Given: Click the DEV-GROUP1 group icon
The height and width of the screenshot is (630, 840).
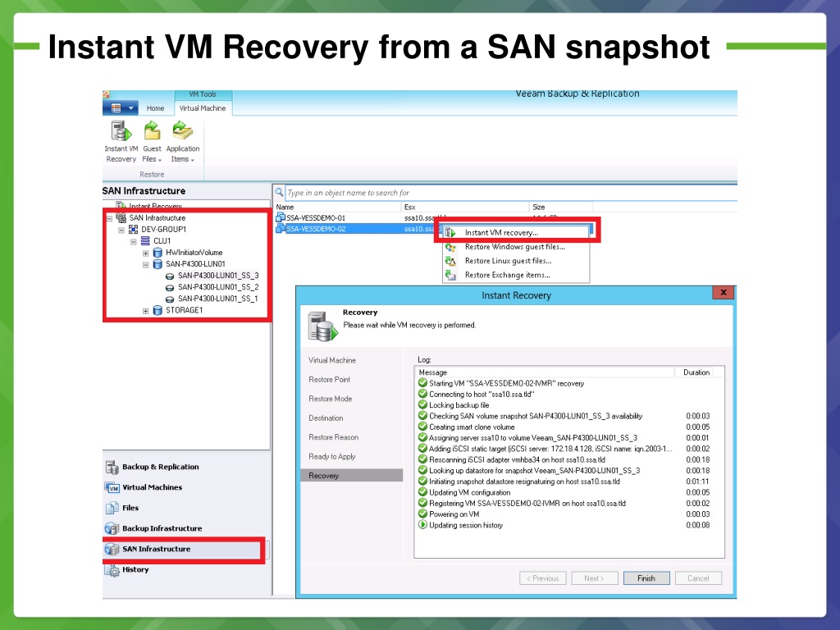Looking at the screenshot, I should point(134,230).
